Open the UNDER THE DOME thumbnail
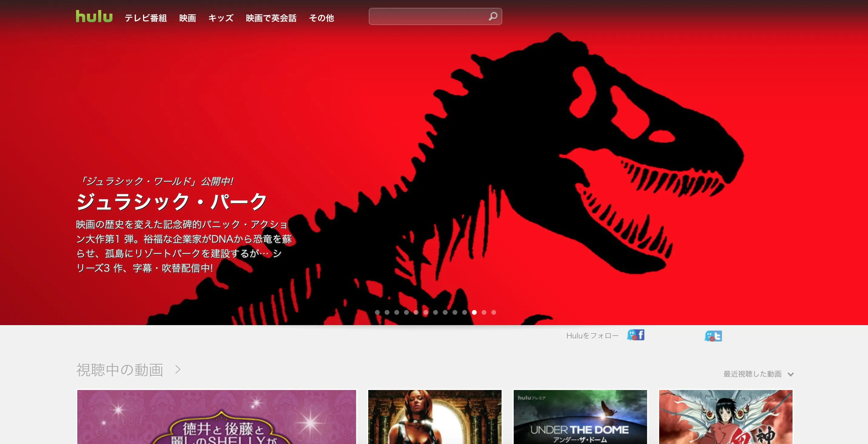 point(580,417)
